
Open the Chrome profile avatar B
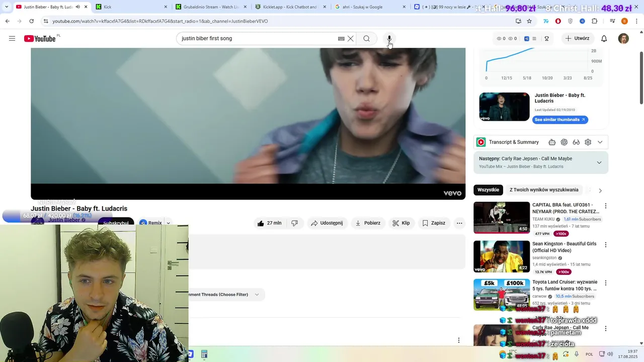(x=624, y=21)
